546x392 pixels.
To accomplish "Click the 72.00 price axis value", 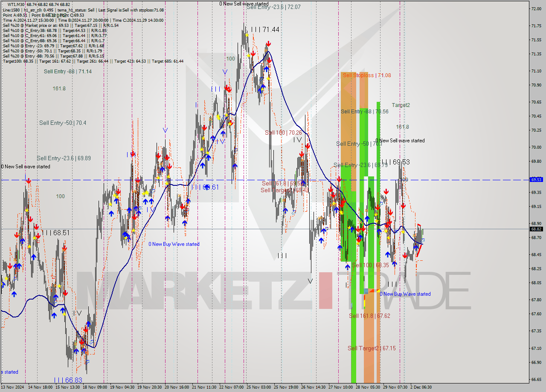I will 536,9.
